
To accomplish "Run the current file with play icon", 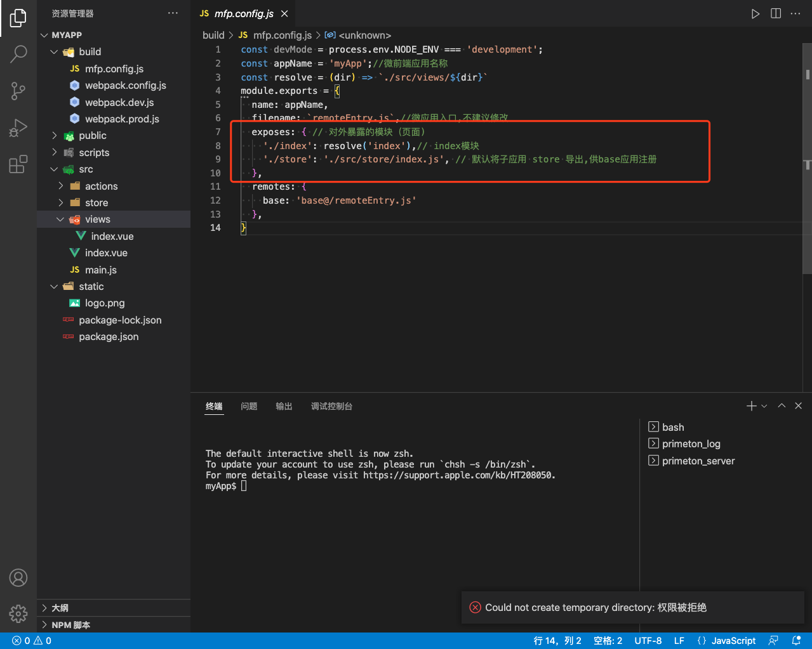I will pos(755,14).
